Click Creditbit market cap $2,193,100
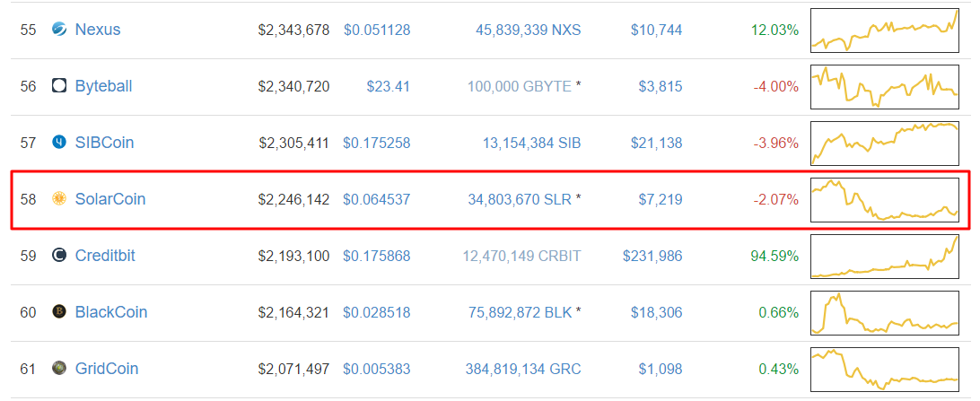Viewport: 980px width, 401px height. 293,256
